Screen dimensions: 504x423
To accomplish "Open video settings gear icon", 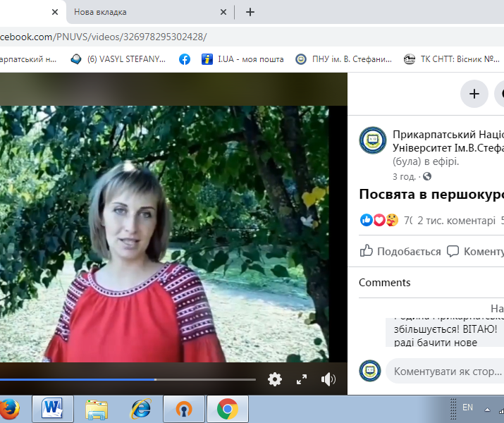I will coord(275,379).
